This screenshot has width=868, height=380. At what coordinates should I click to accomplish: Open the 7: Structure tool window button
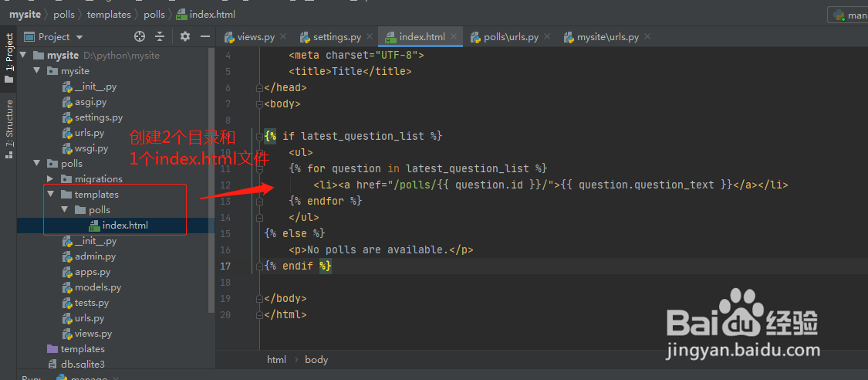8,130
